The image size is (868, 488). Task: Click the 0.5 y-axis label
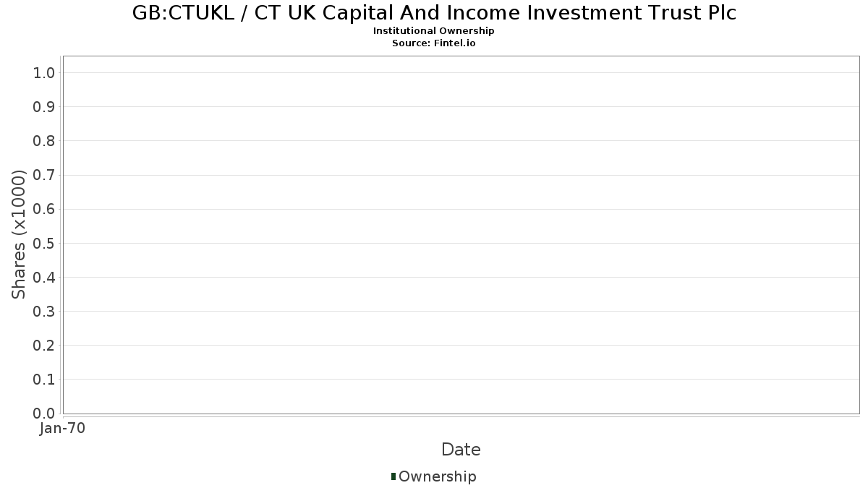[44, 243]
